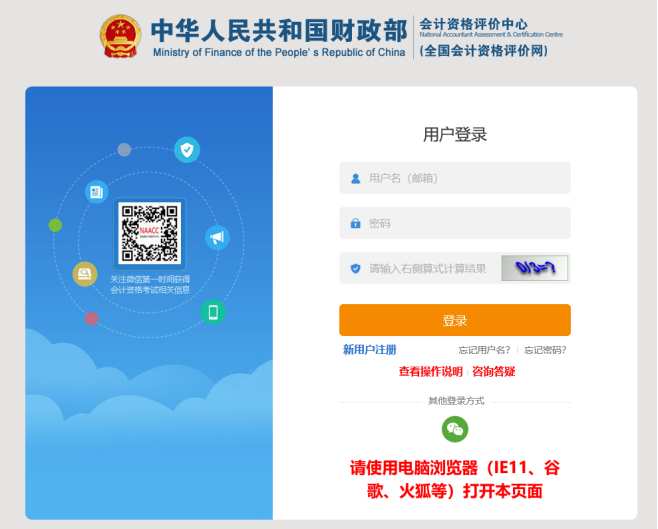Click the WeChat login icon
Image resolution: width=658 pixels, height=529 pixels.
click(455, 429)
